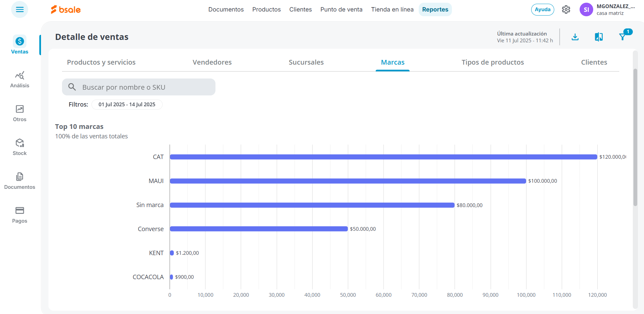Screen dimensions: 644x314
Task: Open the Pagos sidebar section
Action: [20, 215]
